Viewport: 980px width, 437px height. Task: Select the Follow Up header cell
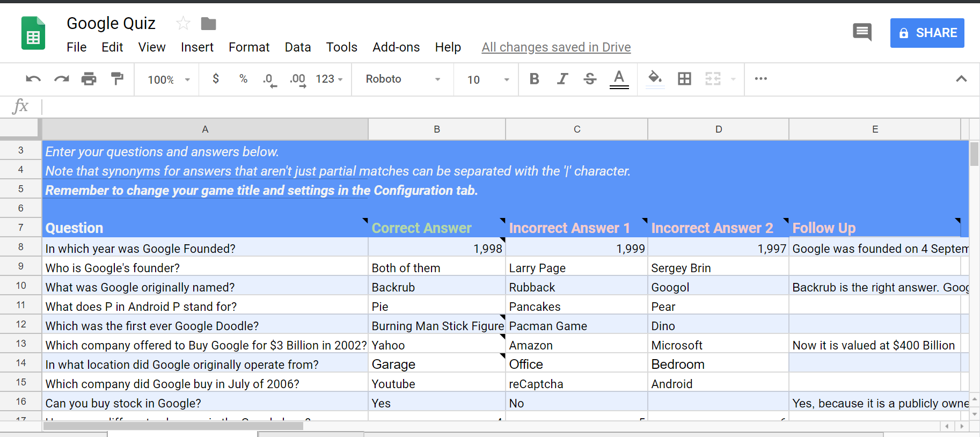[875, 228]
